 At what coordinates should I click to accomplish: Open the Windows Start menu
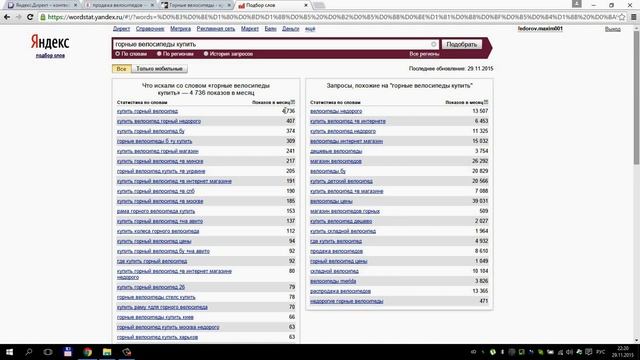(x=9, y=352)
